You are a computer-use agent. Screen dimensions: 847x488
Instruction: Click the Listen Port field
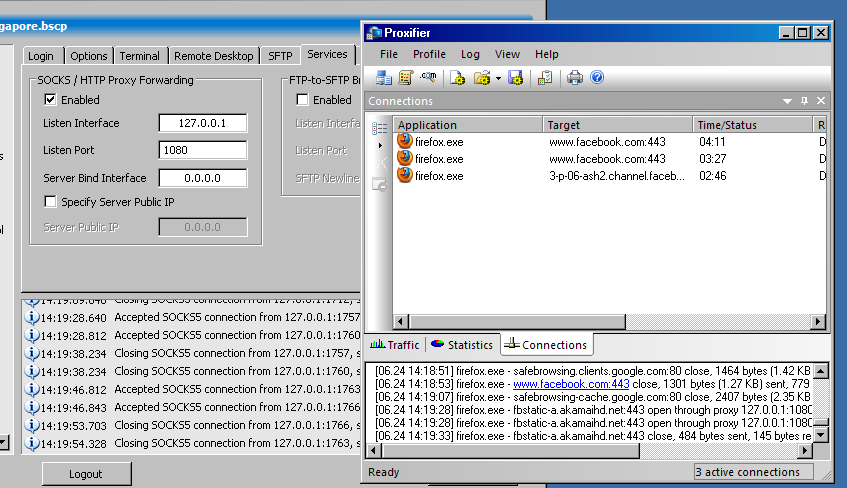coord(202,150)
